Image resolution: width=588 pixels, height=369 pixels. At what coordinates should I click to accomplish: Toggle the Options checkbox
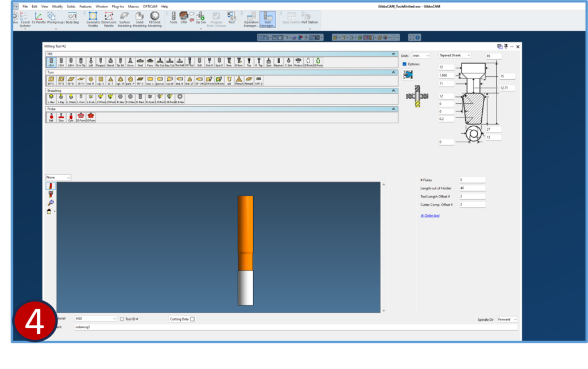405,64
